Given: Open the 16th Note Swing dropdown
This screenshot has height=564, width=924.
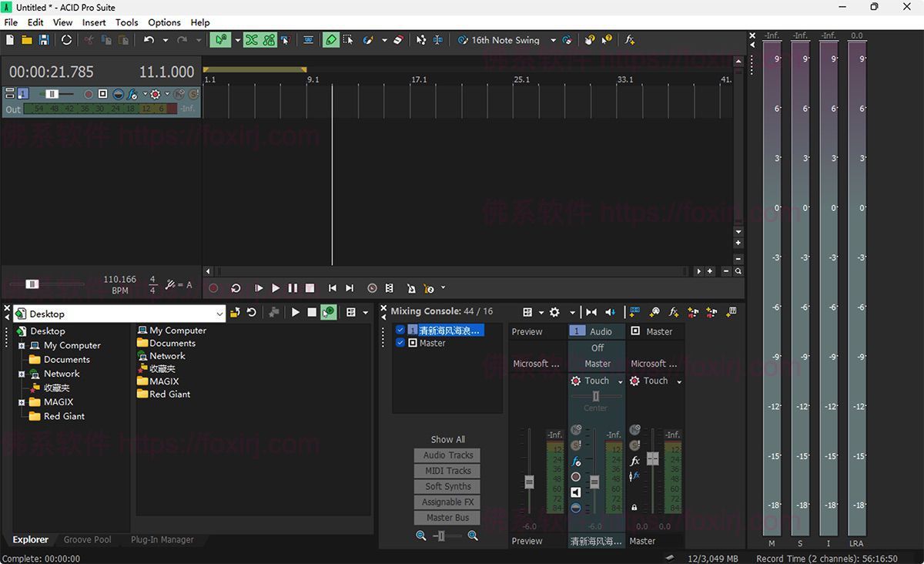Looking at the screenshot, I should click(x=552, y=39).
